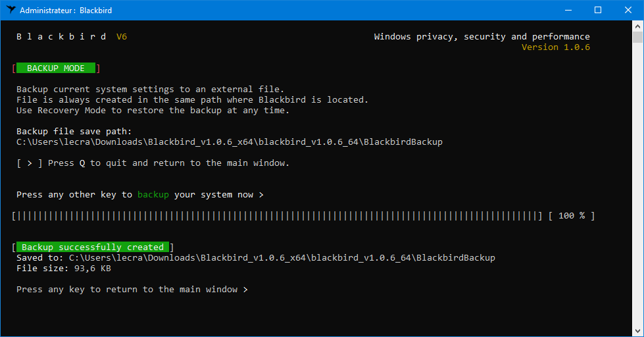Click the scrollbar up arrow
Viewport: 644px width, 337px height.
pyautogui.click(x=637, y=26)
